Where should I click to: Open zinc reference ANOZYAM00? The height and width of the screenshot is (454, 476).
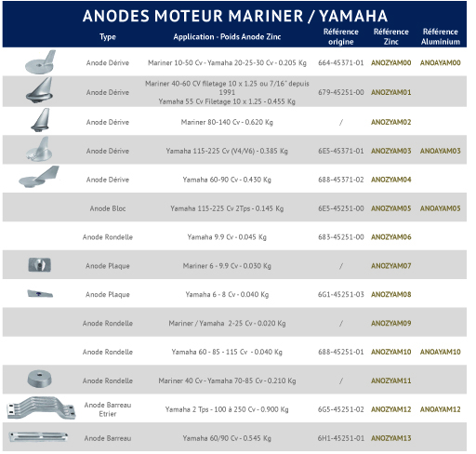click(x=391, y=62)
